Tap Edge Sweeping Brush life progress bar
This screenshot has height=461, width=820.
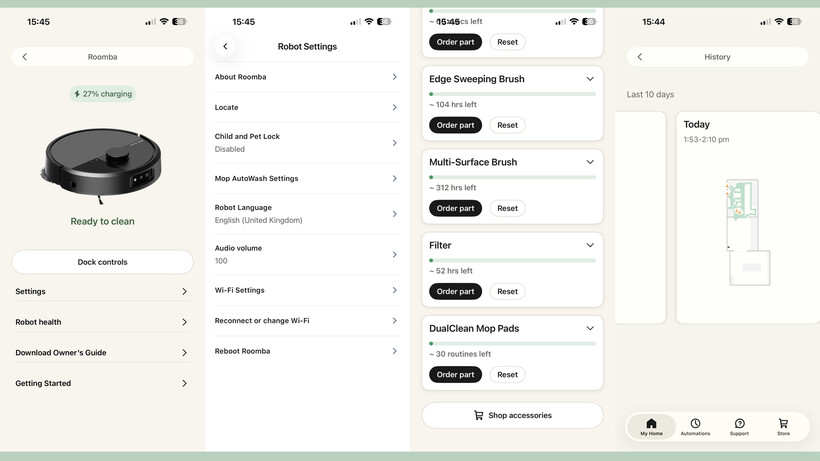(512, 94)
